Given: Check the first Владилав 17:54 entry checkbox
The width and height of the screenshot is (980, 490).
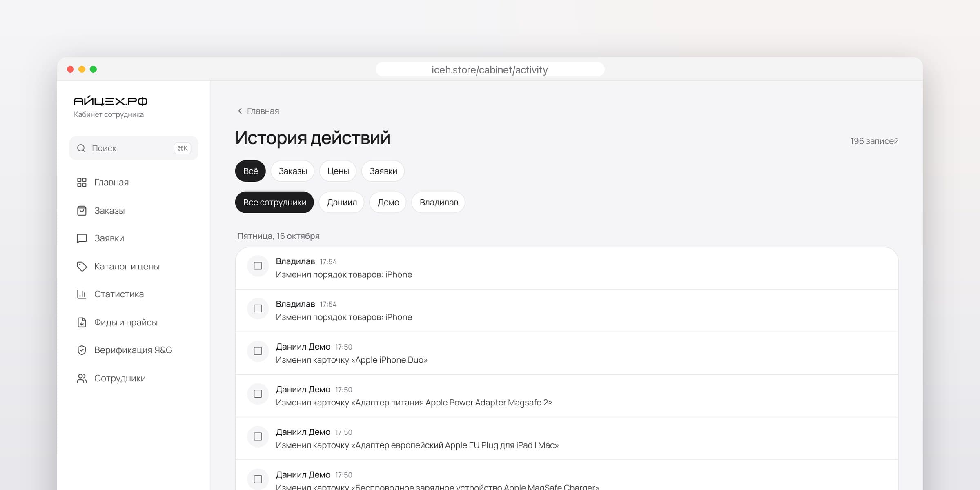Looking at the screenshot, I should click(258, 266).
